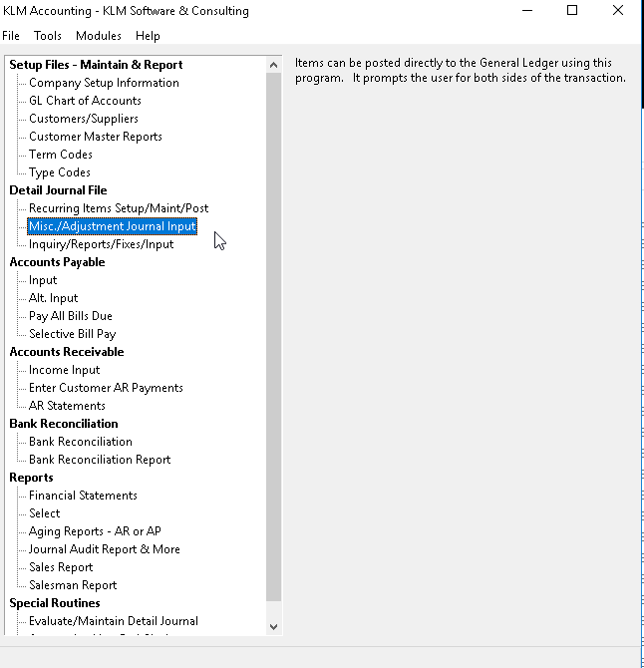Click Accounts Payable heading
This screenshot has height=668, width=644.
click(x=57, y=262)
